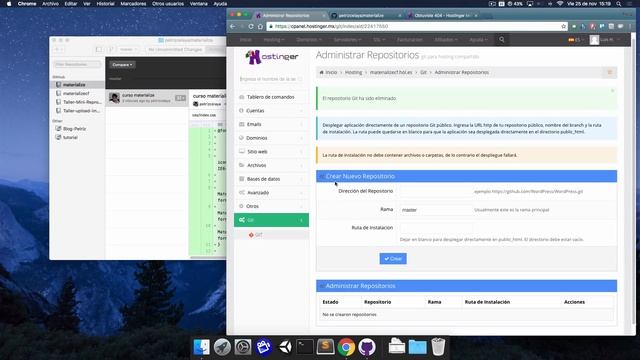The image size is (640, 360).
Task: Open Marcadores in the macOS menu bar
Action: coord(133,4)
